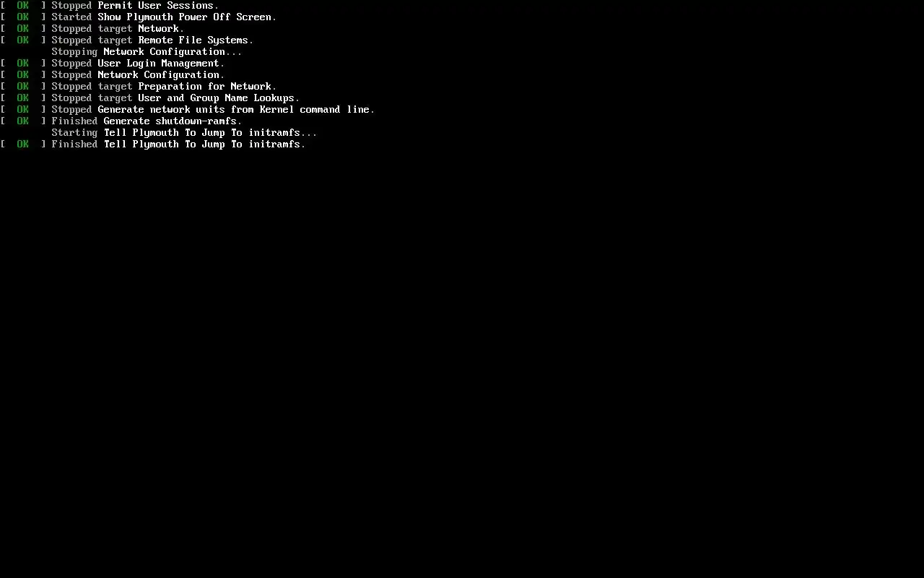Select 'Started Show Plymouth Power Off Screen' text
The image size is (924, 578).
tap(164, 17)
